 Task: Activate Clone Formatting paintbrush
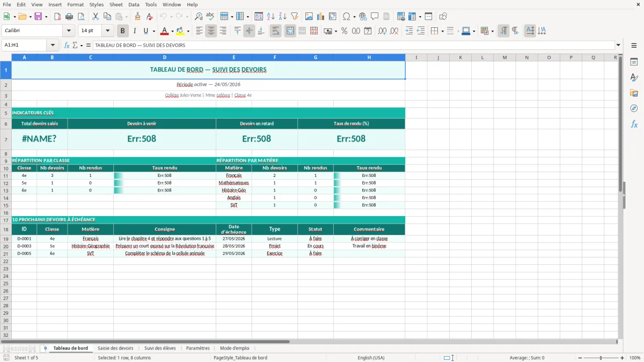(137, 17)
